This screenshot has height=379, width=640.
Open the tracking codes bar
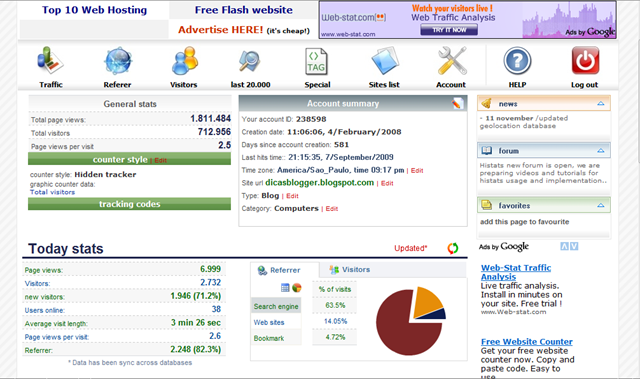pos(129,204)
